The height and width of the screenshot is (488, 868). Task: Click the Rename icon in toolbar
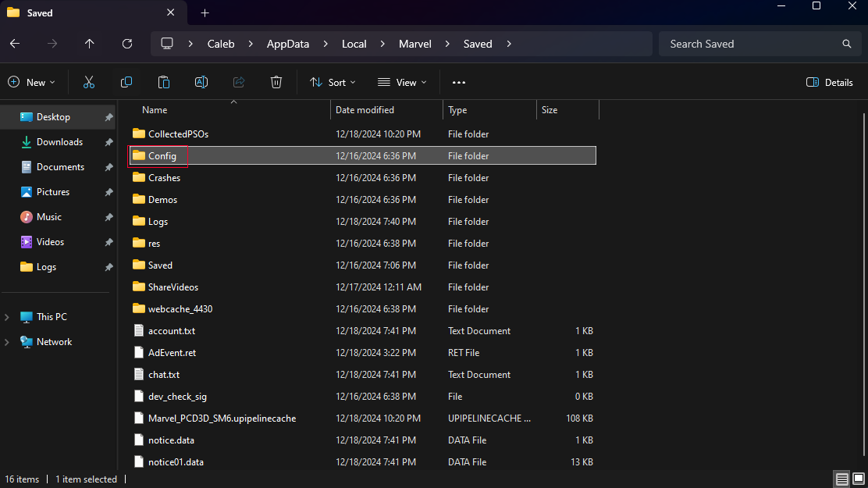point(201,82)
